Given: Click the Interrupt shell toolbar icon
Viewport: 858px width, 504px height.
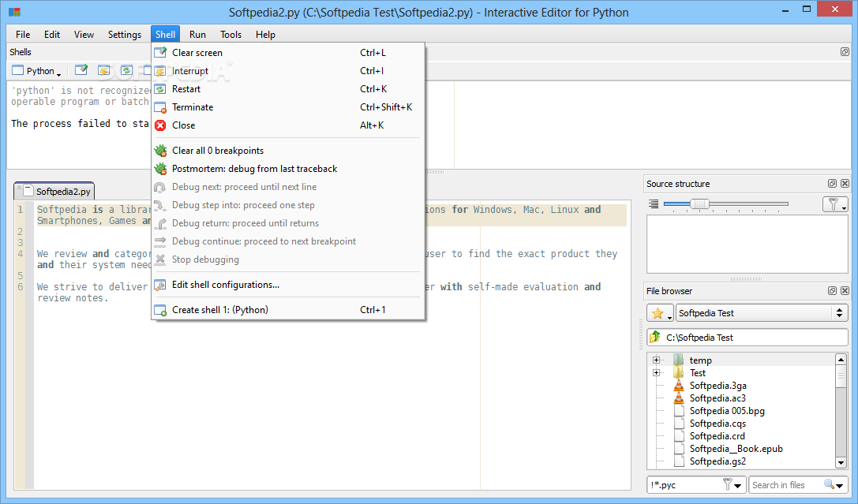Looking at the screenshot, I should pos(104,70).
